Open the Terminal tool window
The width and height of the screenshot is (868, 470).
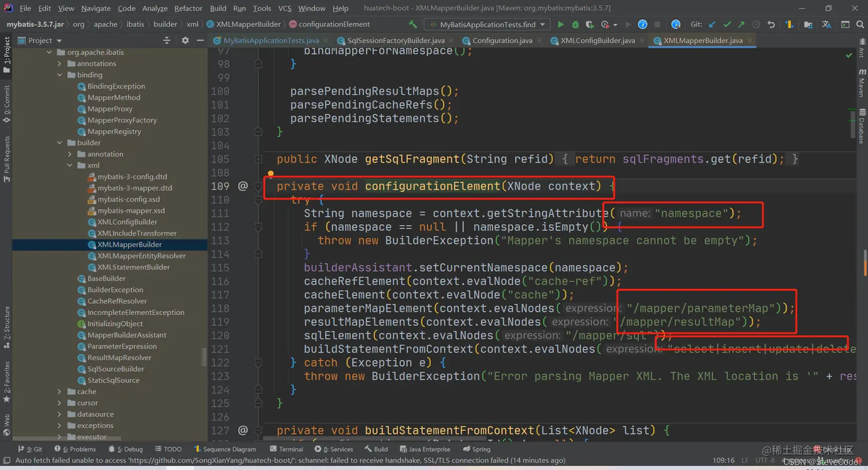point(286,449)
